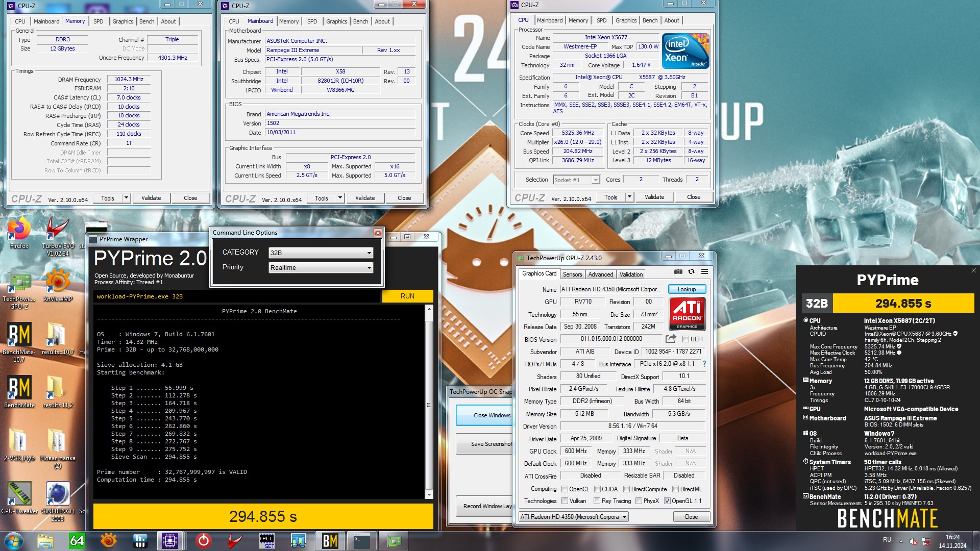Open Sensors tab in GPU-Z
Image resolution: width=980 pixels, height=551 pixels.
572,274
